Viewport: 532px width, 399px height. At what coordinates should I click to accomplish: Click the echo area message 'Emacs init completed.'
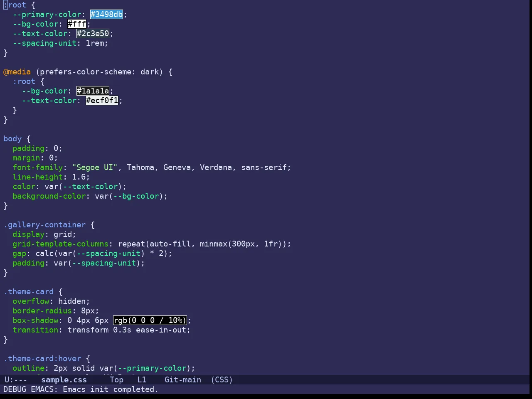point(111,389)
